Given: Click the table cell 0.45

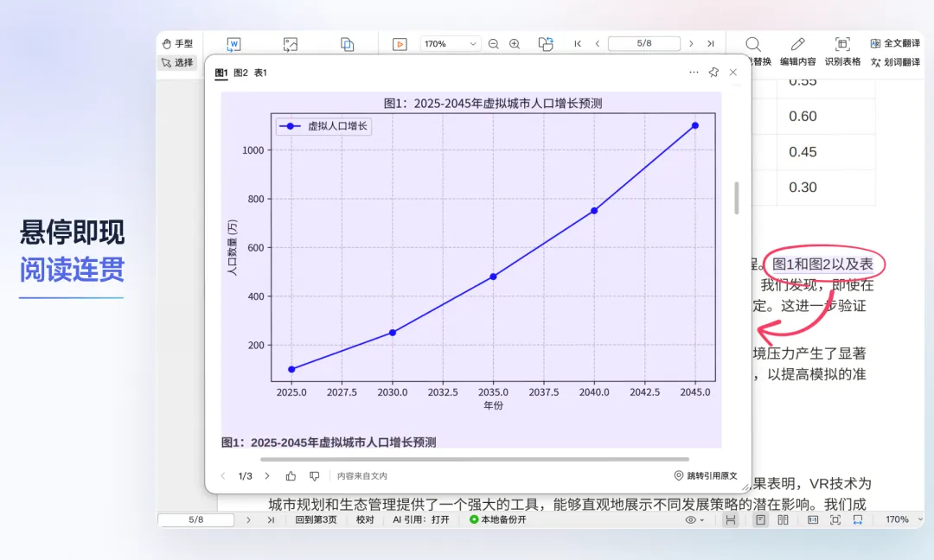Looking at the screenshot, I should click(x=803, y=152).
